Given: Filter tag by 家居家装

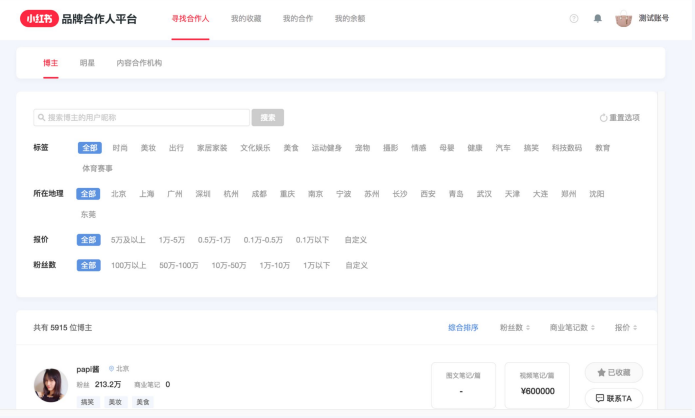Looking at the screenshot, I should coord(212,148).
